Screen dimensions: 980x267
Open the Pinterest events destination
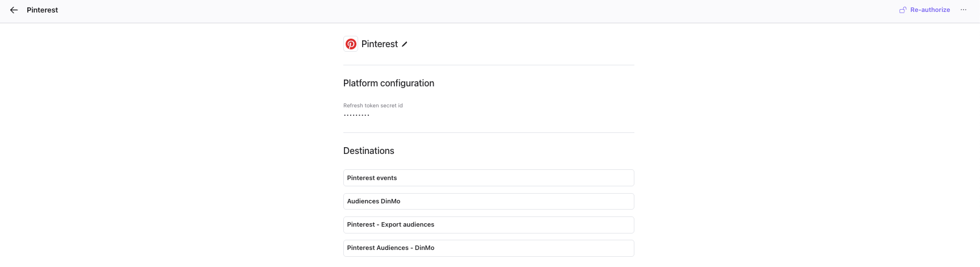click(x=488, y=178)
